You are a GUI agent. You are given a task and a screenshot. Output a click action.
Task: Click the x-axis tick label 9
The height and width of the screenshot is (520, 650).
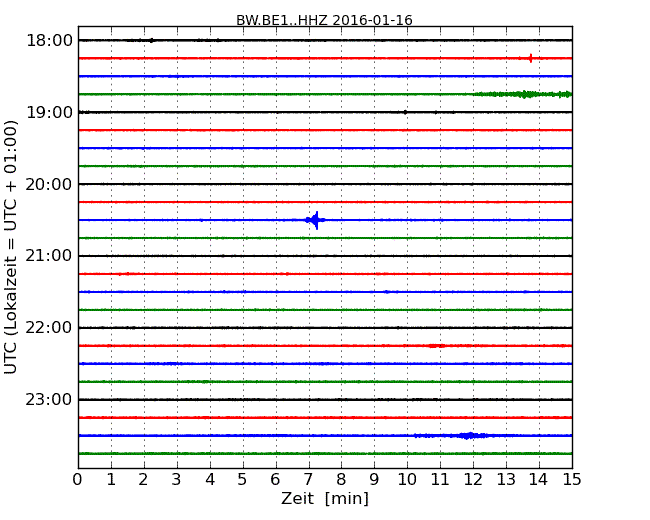point(374,479)
